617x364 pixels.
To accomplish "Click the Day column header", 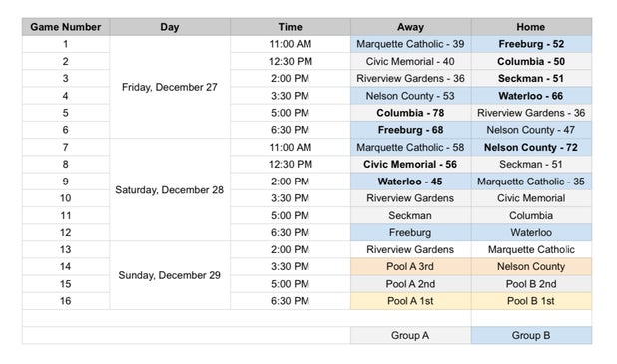I will click(170, 27).
